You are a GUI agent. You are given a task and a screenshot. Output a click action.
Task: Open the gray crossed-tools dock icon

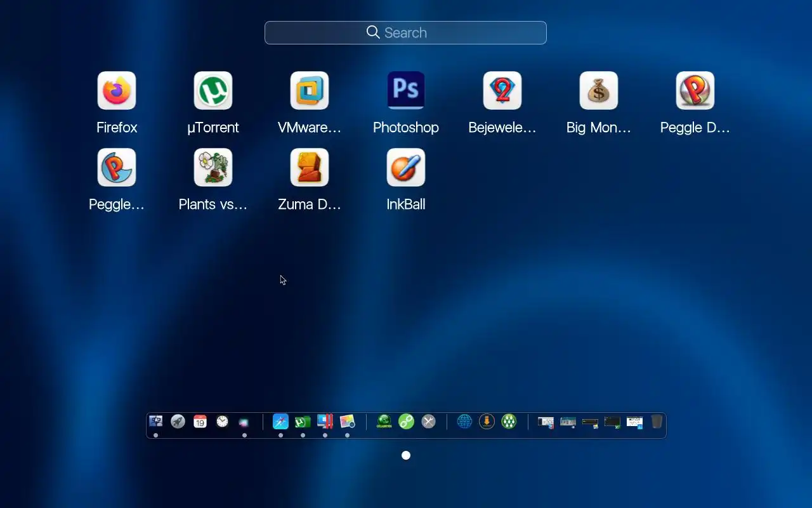pos(428,422)
